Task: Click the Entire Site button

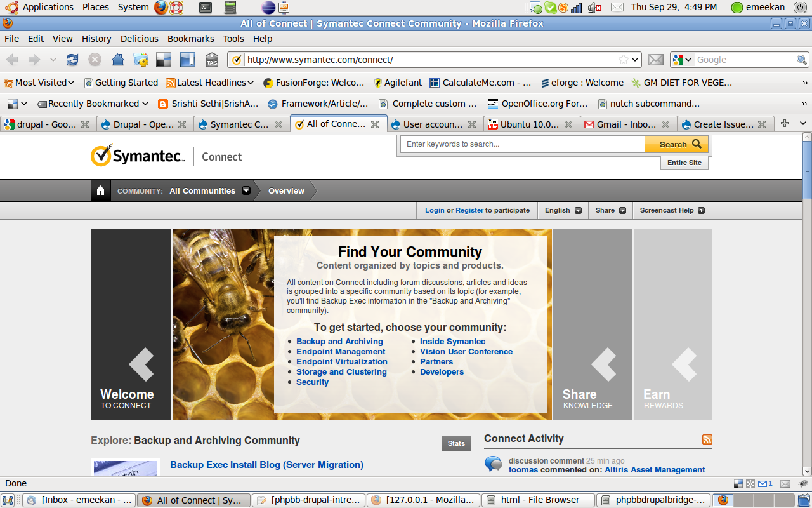Action: tap(684, 163)
